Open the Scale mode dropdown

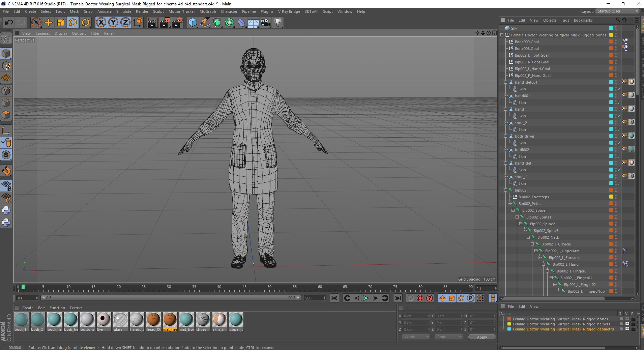pos(448,337)
